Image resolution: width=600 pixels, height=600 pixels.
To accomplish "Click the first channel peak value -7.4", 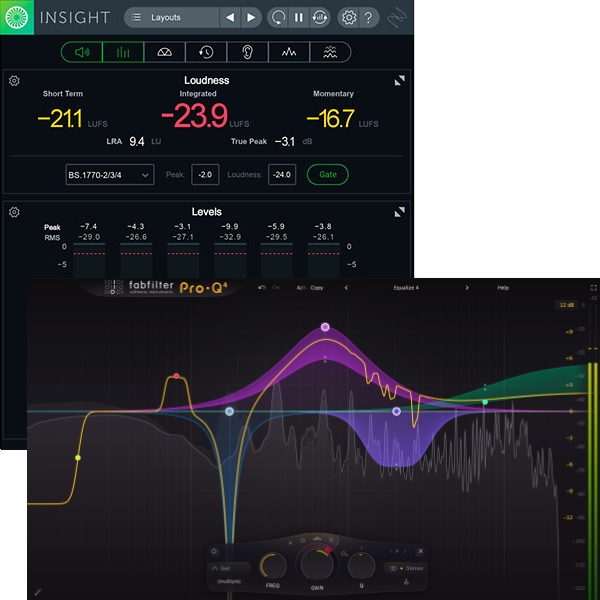I will click(89, 227).
